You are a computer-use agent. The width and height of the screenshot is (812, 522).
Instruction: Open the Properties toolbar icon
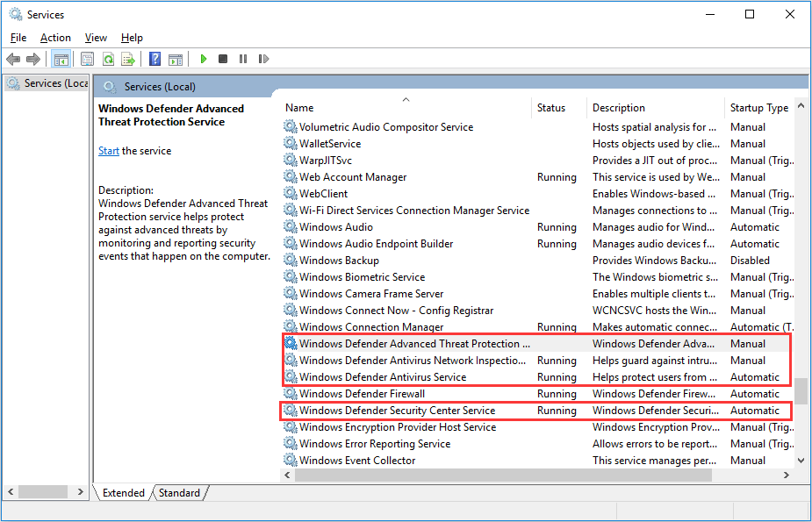pos(88,59)
